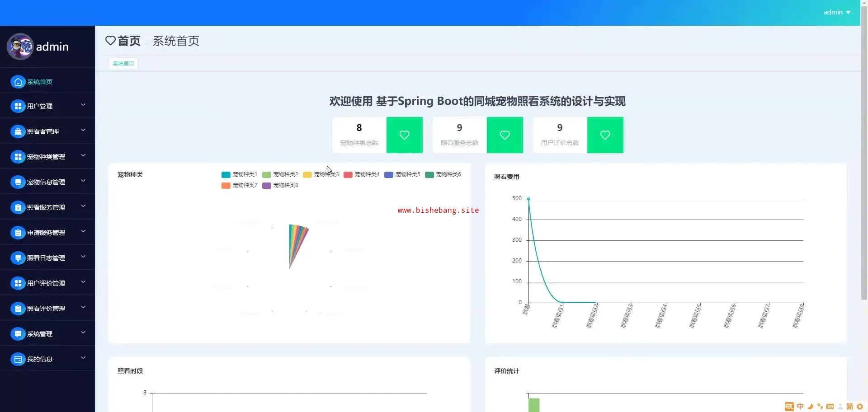Image resolution: width=868 pixels, height=412 pixels.
Task: Toggle 宠物种类4 series in the legend
Action: click(362, 174)
